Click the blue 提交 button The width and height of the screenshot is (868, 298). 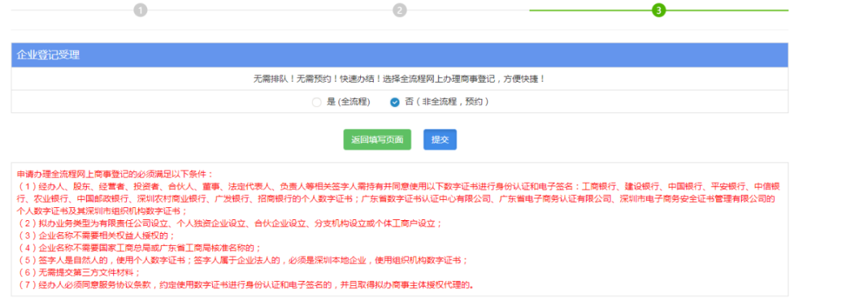click(x=440, y=140)
